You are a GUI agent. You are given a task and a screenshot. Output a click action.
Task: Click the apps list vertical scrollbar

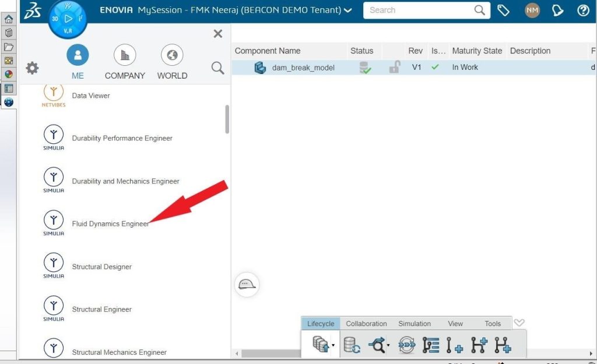(x=227, y=119)
